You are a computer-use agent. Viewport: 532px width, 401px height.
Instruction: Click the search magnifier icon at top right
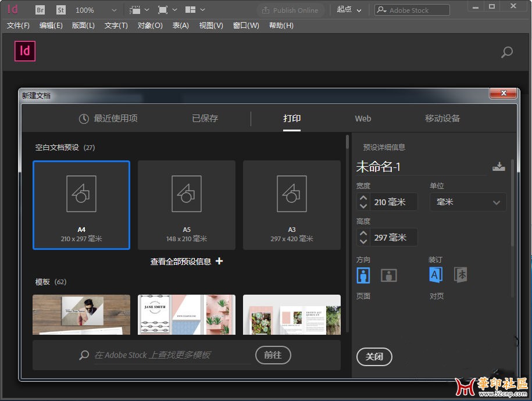click(x=507, y=52)
